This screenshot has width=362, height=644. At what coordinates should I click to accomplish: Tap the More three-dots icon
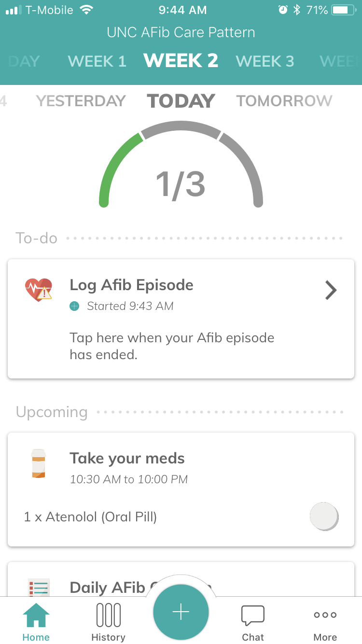325,616
